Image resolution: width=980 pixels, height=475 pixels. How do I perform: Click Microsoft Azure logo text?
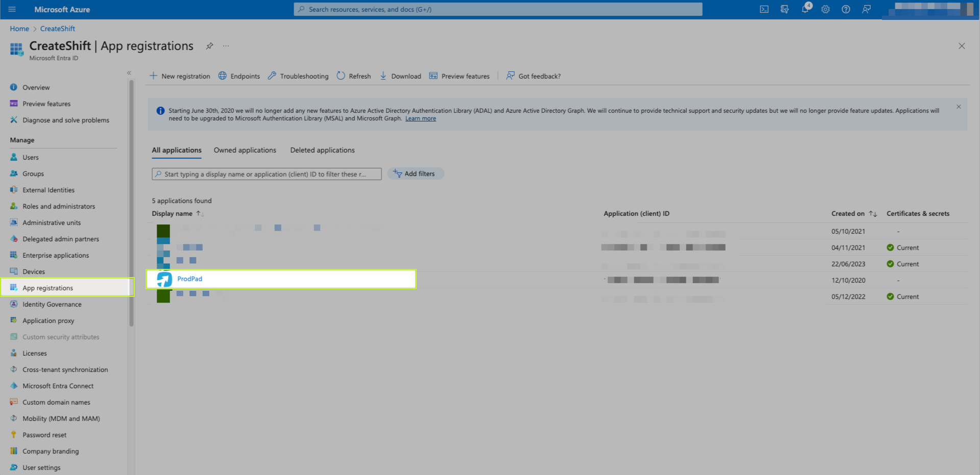pyautogui.click(x=62, y=9)
